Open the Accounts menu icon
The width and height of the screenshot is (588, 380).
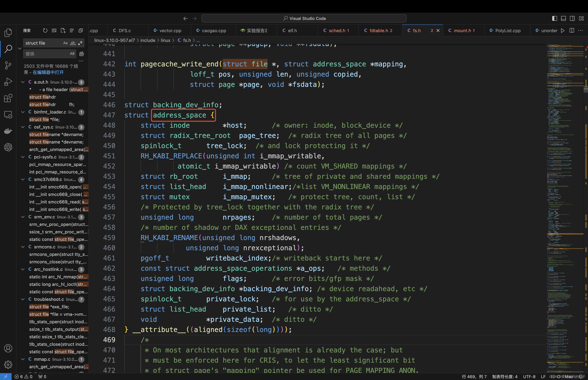[8, 348]
